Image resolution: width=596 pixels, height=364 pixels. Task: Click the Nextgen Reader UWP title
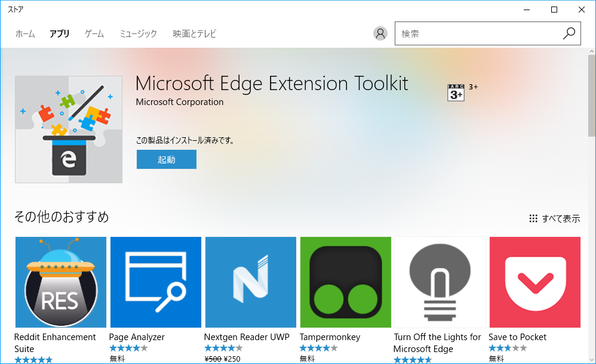[247, 337]
